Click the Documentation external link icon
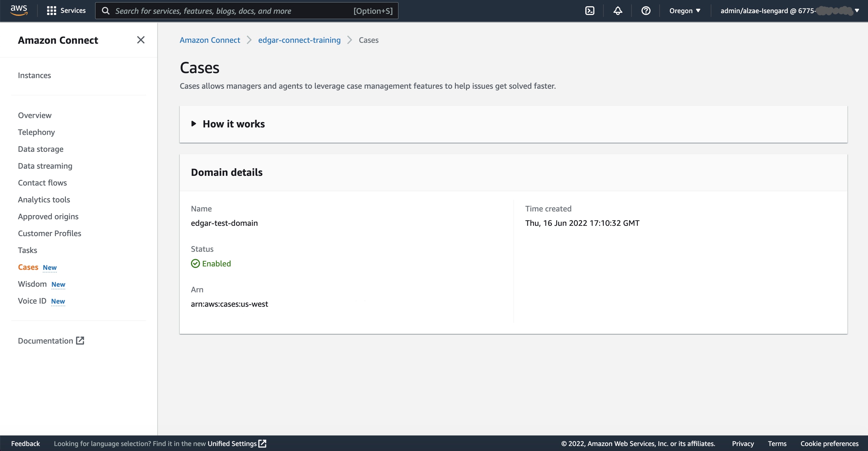Viewport: 868px width, 451px height. coord(80,341)
